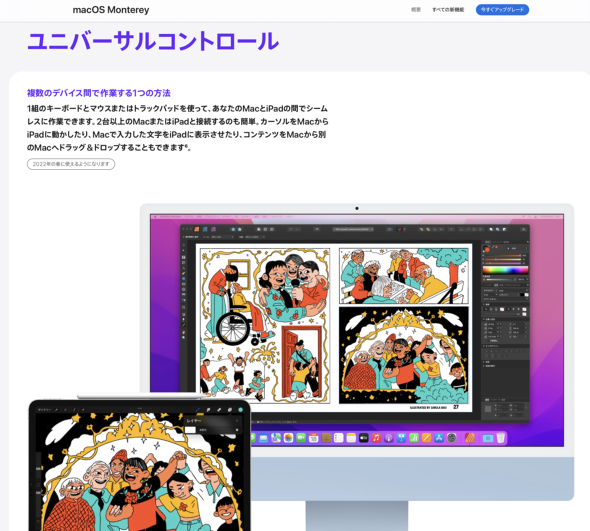Open App Store in the iMac dock
The image size is (590, 531).
tap(439, 438)
